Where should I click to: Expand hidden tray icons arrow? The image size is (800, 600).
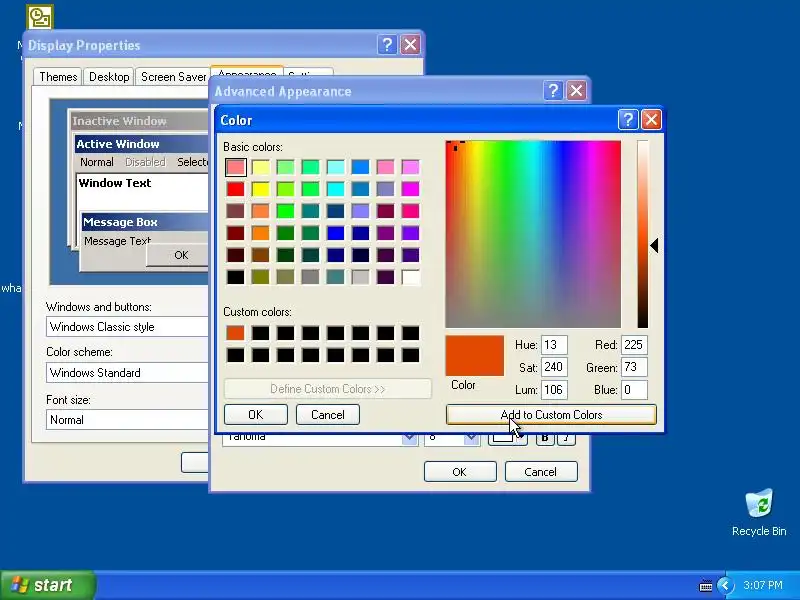pyautogui.click(x=726, y=585)
